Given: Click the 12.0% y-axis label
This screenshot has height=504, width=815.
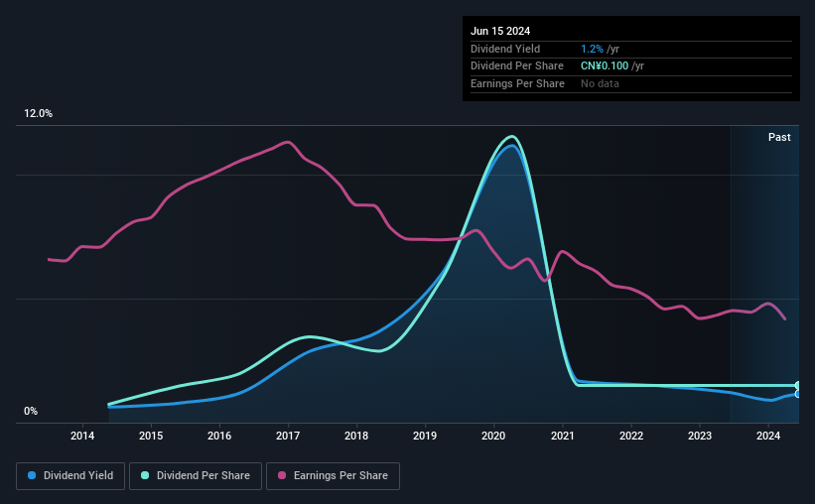Looking at the screenshot, I should coord(38,114).
